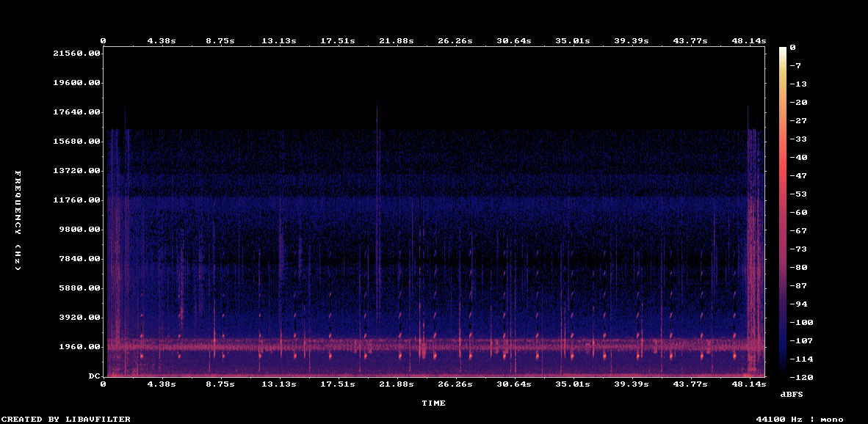This screenshot has height=424, width=868.
Task: Click 17.51s on the top time axis
Action: click(338, 41)
